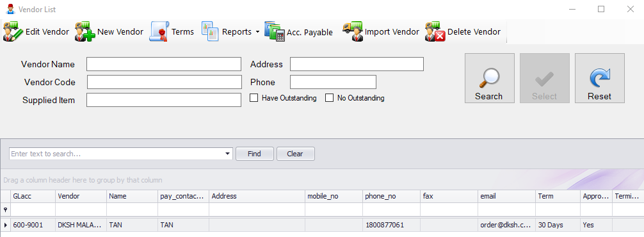Viewport: 644px width, 237px height.
Task: Select the row indicator arrow for 600-9001
Action: pos(5,225)
